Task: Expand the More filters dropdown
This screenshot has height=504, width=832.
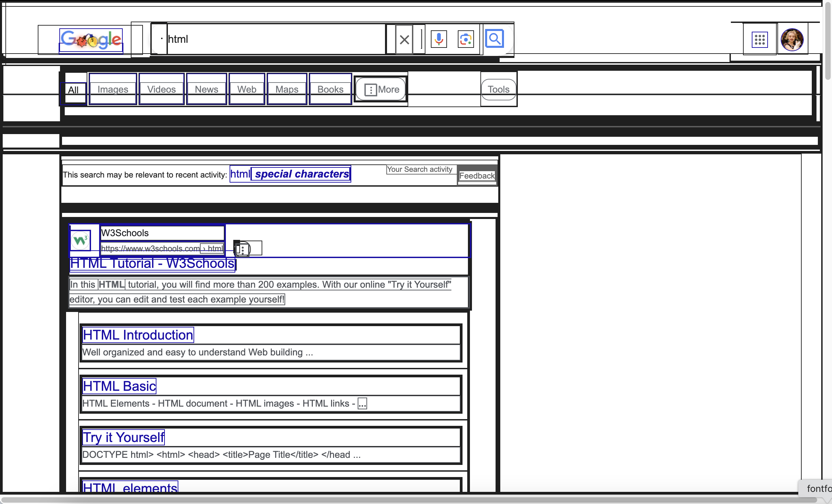Action: click(381, 89)
